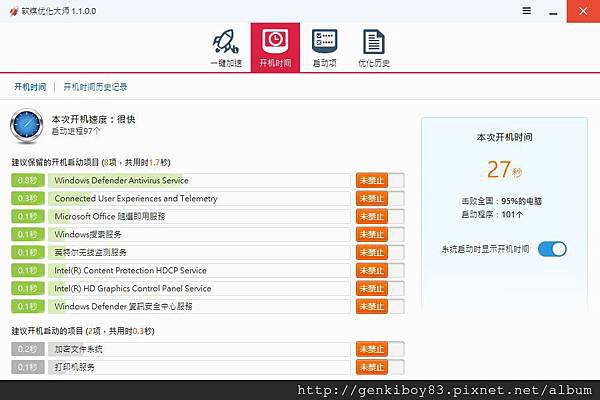Image resolution: width=600 pixels, height=400 pixels.
Task: Open the 优化历史 document tab
Action: (374, 48)
